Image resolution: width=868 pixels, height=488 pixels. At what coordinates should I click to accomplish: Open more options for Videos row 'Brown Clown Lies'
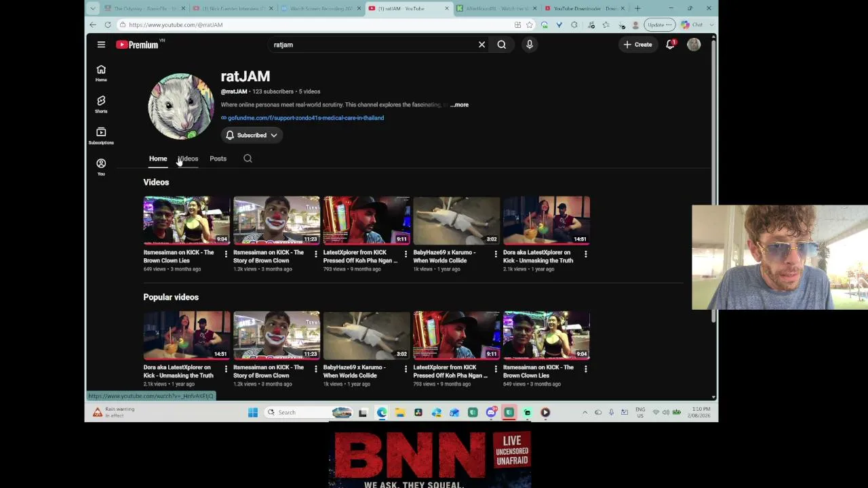[226, 254]
